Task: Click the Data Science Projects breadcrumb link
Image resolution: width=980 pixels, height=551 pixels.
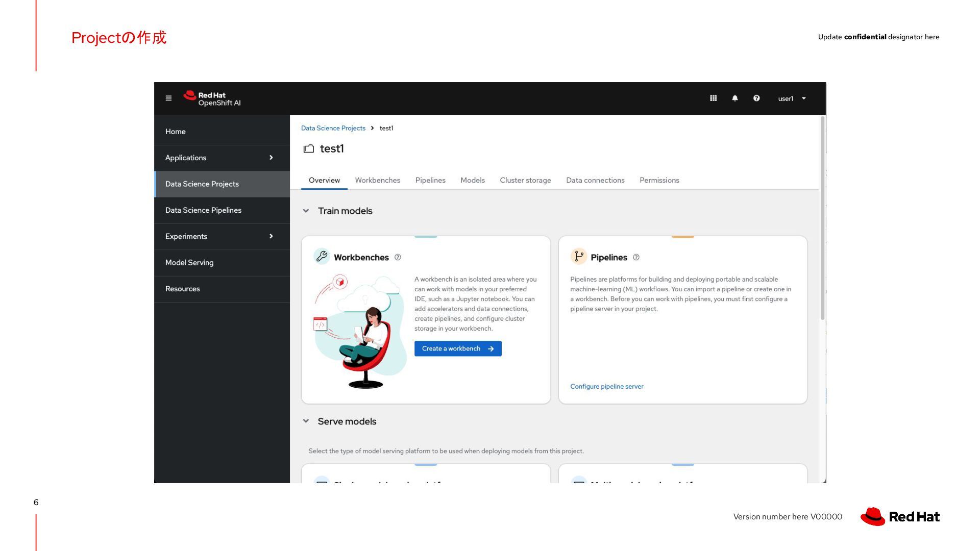Action: coord(333,128)
